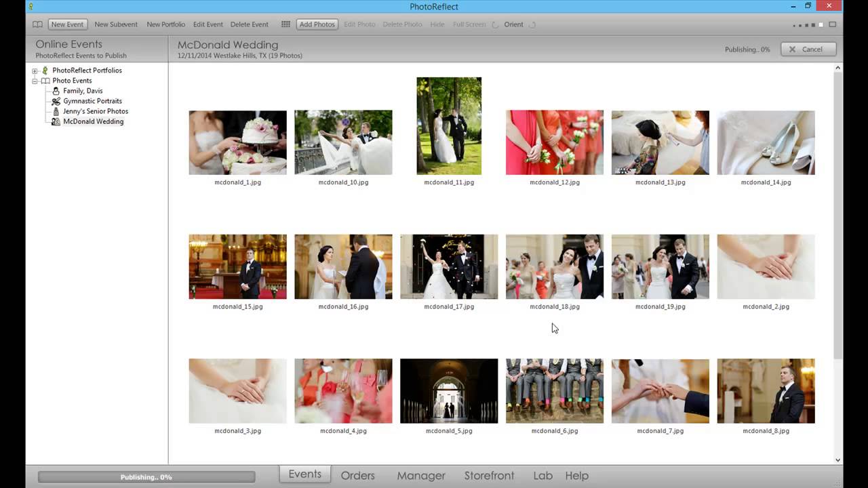
Task: Click the Publishing.. 0% header status text
Action: (x=747, y=49)
